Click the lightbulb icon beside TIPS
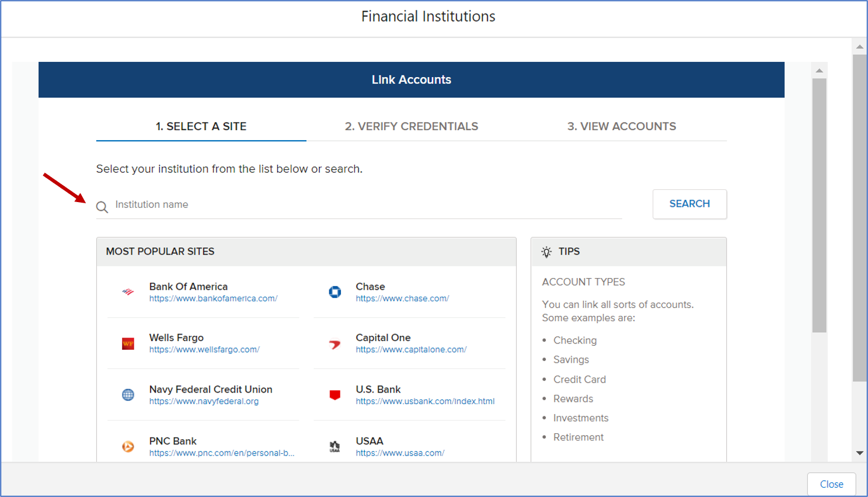This screenshot has width=868, height=497. pyautogui.click(x=546, y=252)
